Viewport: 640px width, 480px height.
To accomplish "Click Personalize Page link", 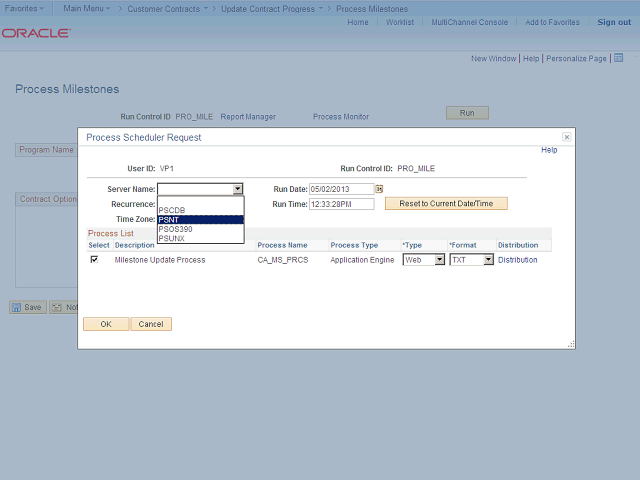I will click(576, 58).
